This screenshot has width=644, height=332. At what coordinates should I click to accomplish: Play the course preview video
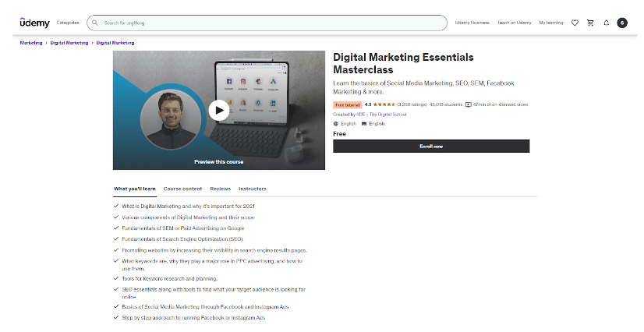[219, 111]
